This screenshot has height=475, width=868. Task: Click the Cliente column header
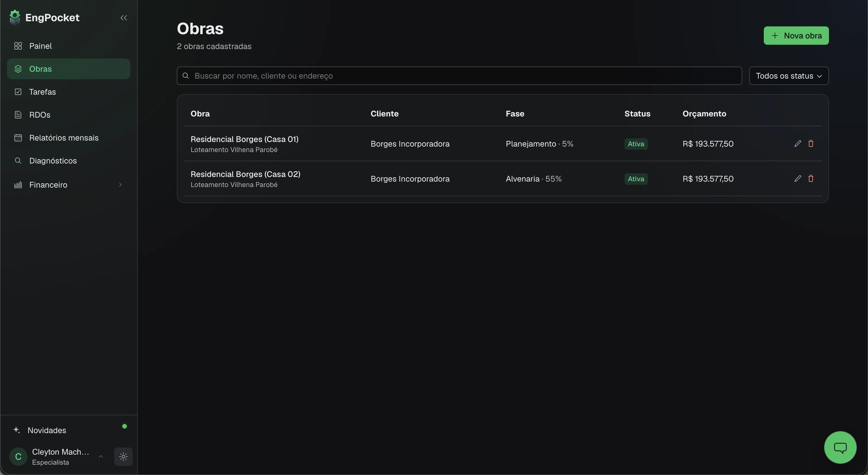tap(384, 114)
